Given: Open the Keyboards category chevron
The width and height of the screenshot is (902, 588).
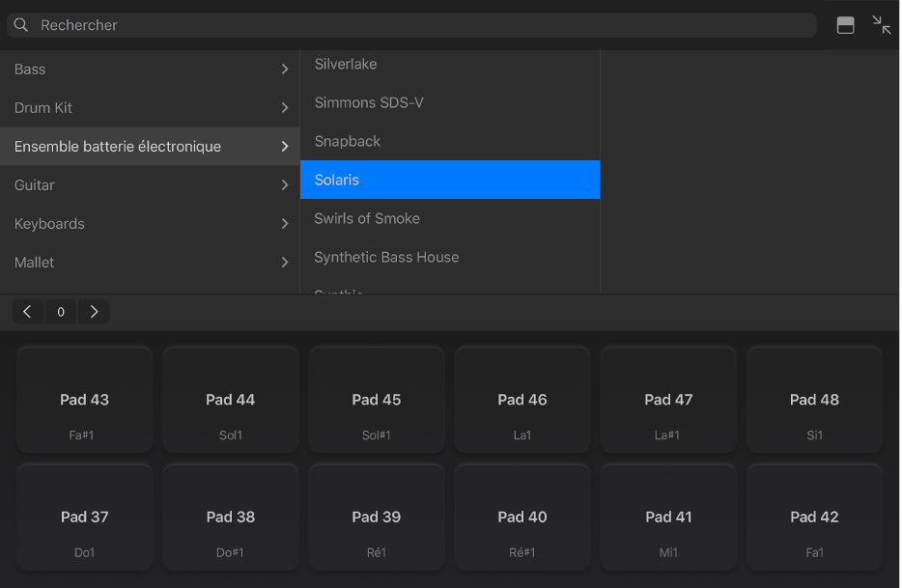Looking at the screenshot, I should tap(284, 224).
